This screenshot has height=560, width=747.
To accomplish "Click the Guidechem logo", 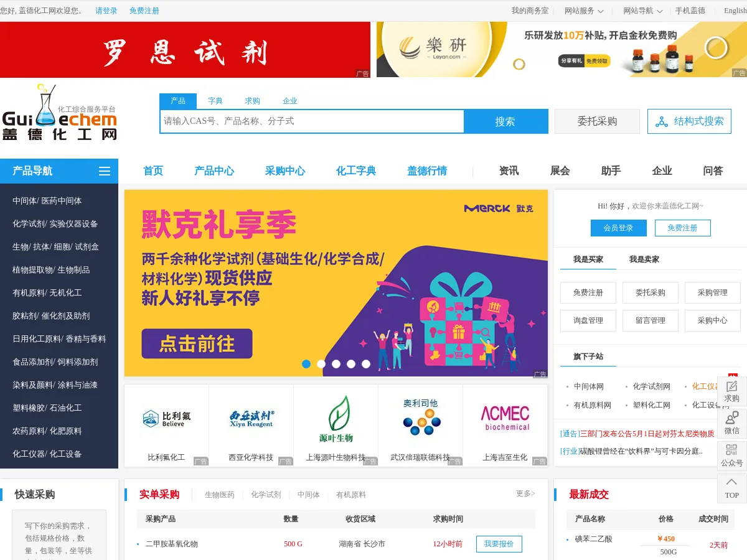I will [59, 112].
